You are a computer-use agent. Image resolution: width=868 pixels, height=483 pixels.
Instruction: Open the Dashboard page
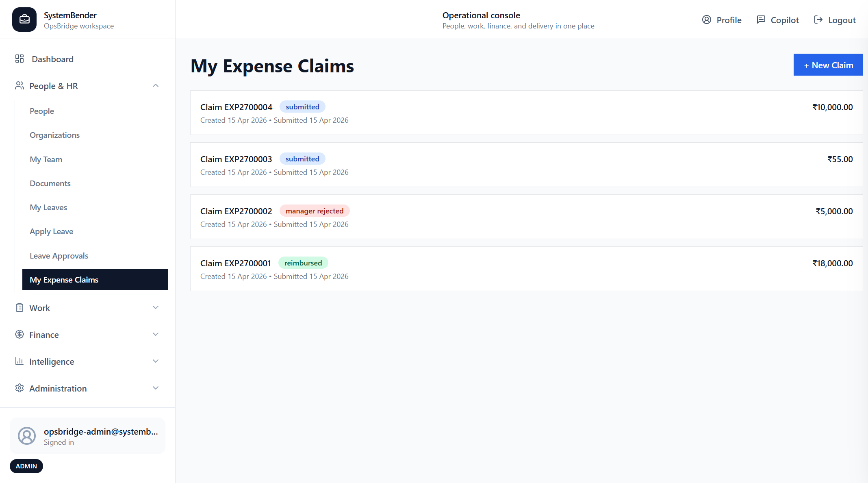pos(87,59)
